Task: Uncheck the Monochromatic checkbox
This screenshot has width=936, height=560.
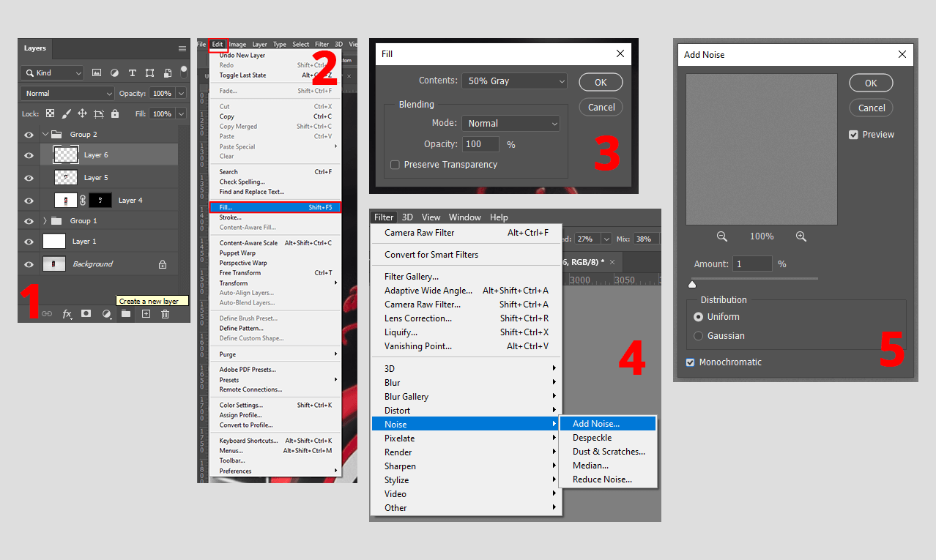Action: pyautogui.click(x=690, y=362)
